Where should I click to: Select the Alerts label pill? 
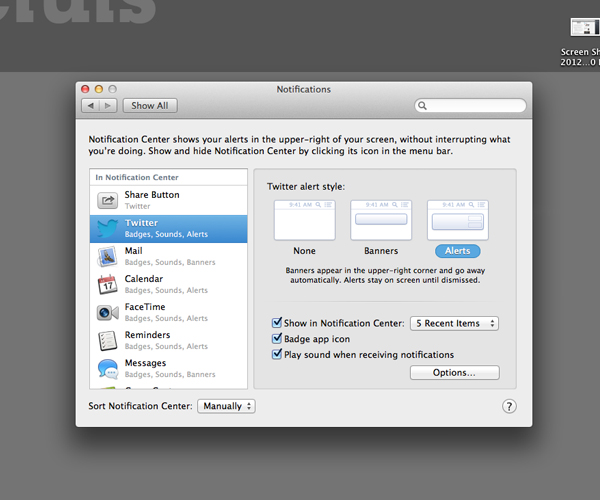click(458, 251)
